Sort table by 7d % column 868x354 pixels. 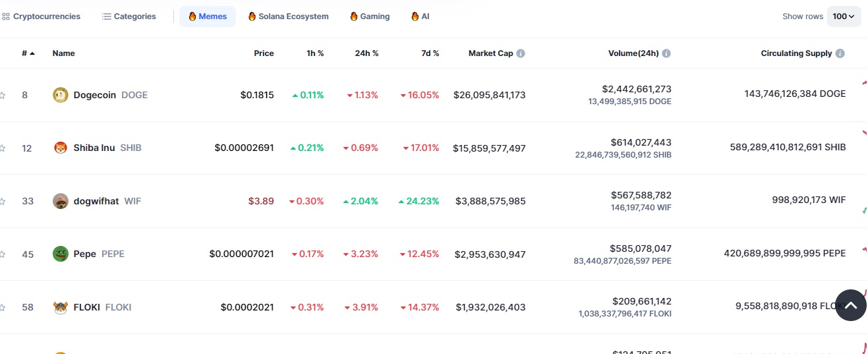tap(430, 53)
